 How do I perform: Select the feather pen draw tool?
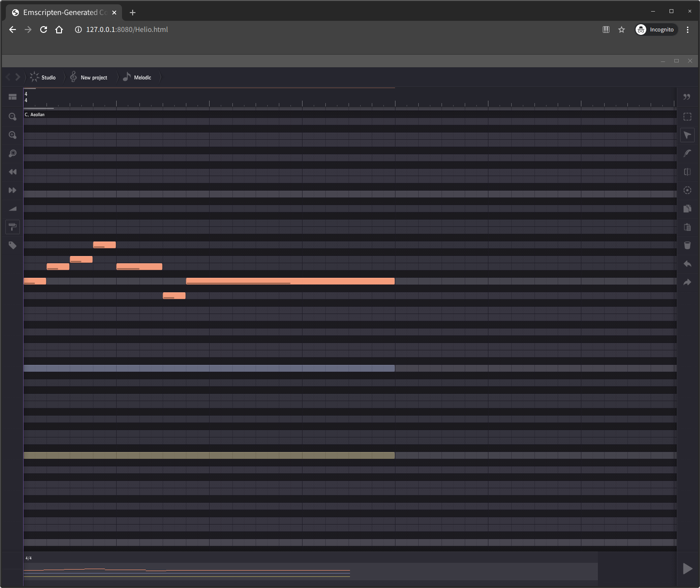click(687, 153)
